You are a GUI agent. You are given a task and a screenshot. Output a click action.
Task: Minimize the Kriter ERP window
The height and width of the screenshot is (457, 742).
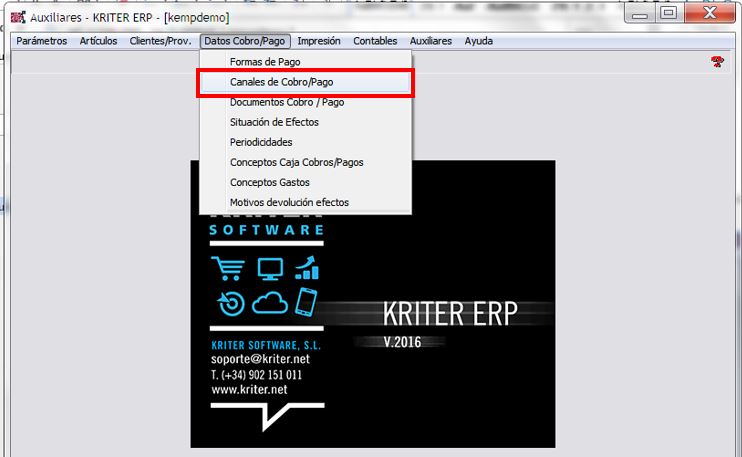click(640, 14)
